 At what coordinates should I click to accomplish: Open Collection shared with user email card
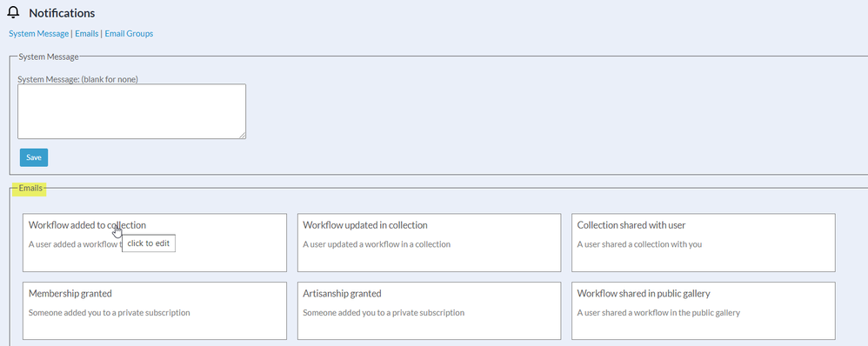click(x=703, y=243)
